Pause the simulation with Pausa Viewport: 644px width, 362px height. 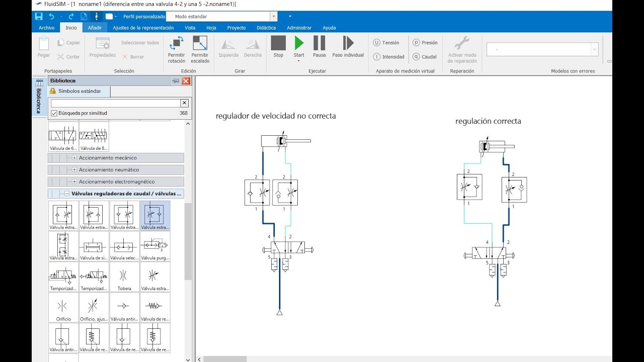point(319,47)
